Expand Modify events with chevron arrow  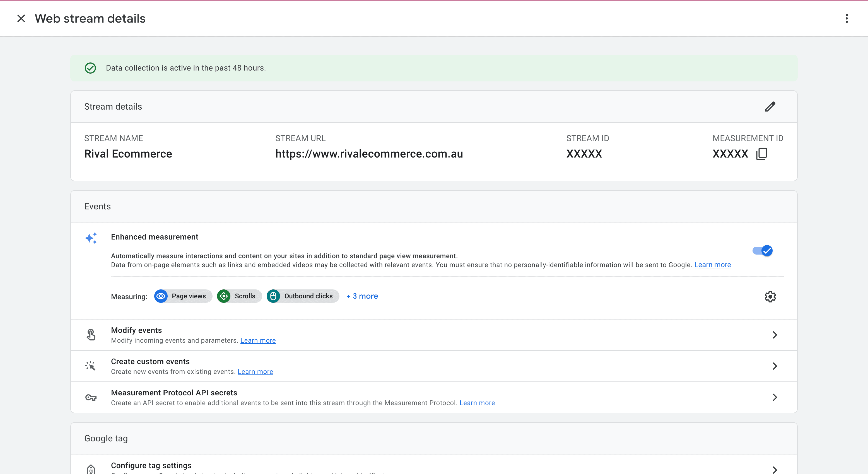775,335
